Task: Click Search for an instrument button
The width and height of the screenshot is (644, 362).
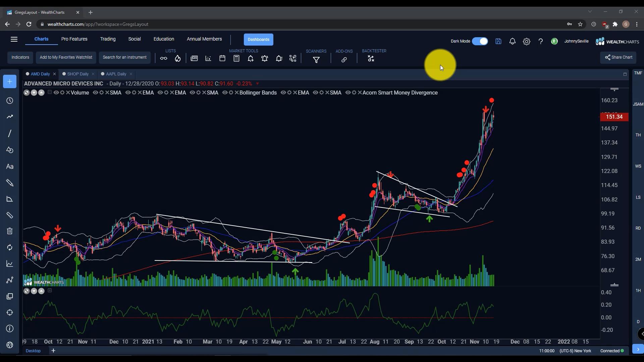Action: click(x=125, y=57)
